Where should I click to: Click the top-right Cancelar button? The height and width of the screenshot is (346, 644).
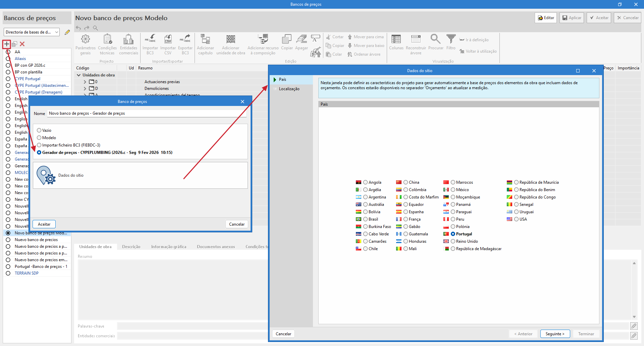pos(628,18)
